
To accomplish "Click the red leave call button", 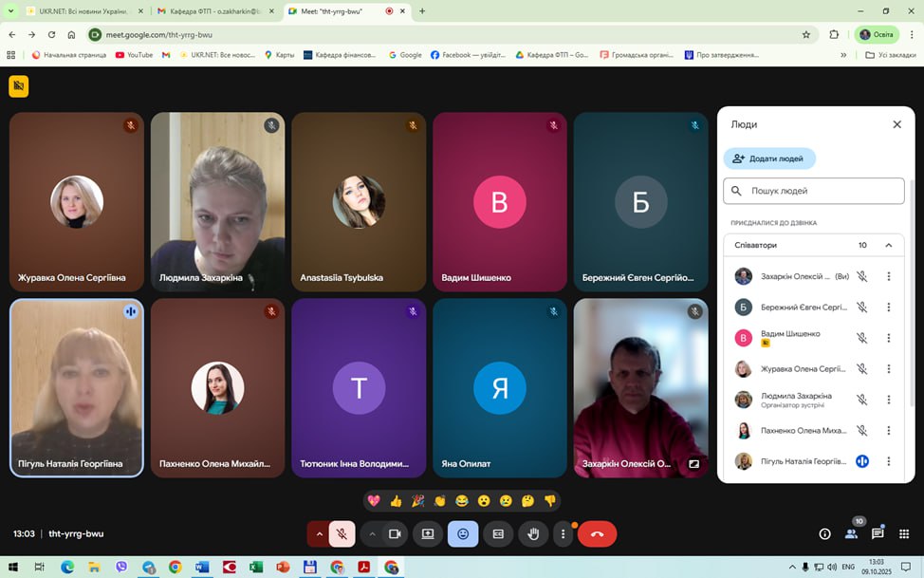I will tap(597, 534).
